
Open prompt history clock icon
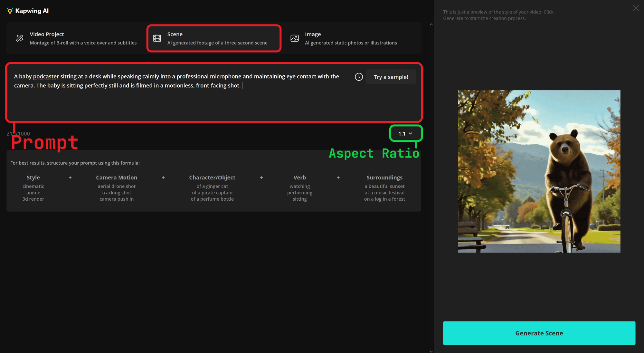pos(359,77)
